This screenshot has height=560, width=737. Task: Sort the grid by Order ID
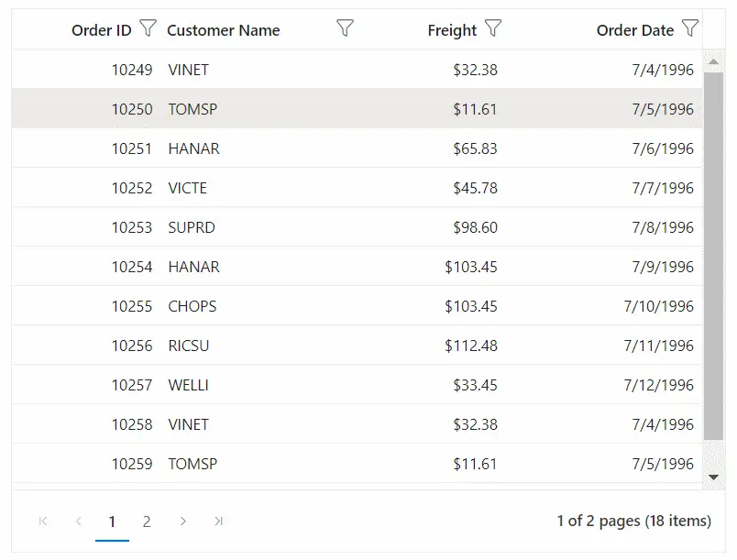(x=101, y=28)
